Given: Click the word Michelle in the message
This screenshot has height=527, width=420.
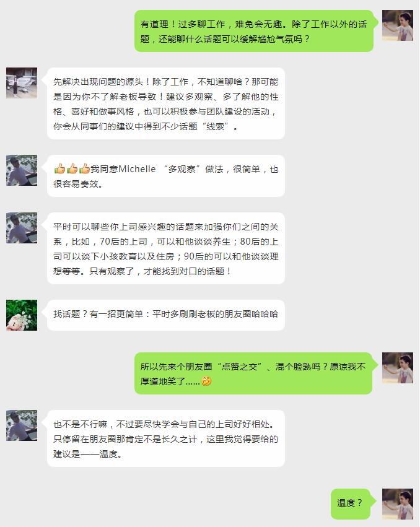Looking at the screenshot, I should pyautogui.click(x=137, y=168).
